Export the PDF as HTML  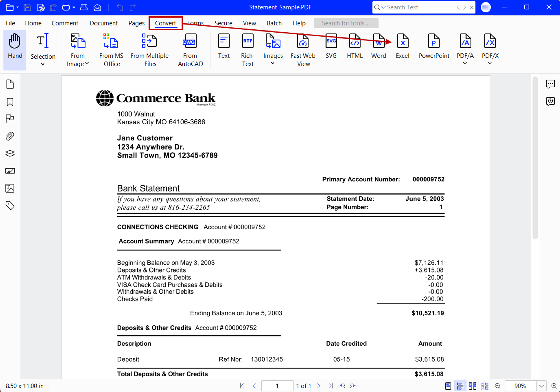355,46
